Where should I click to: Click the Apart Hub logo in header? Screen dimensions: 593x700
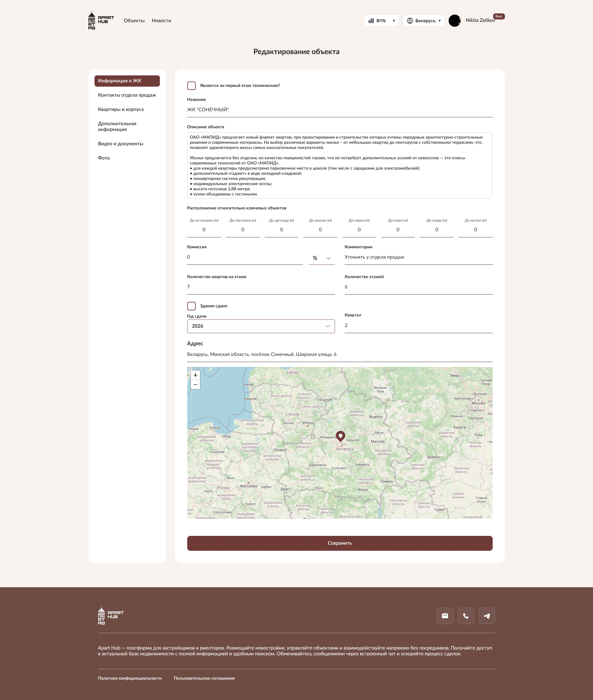tap(101, 20)
